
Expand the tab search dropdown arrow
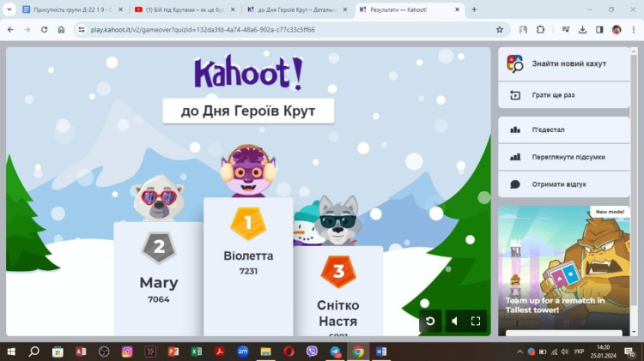pos(9,9)
